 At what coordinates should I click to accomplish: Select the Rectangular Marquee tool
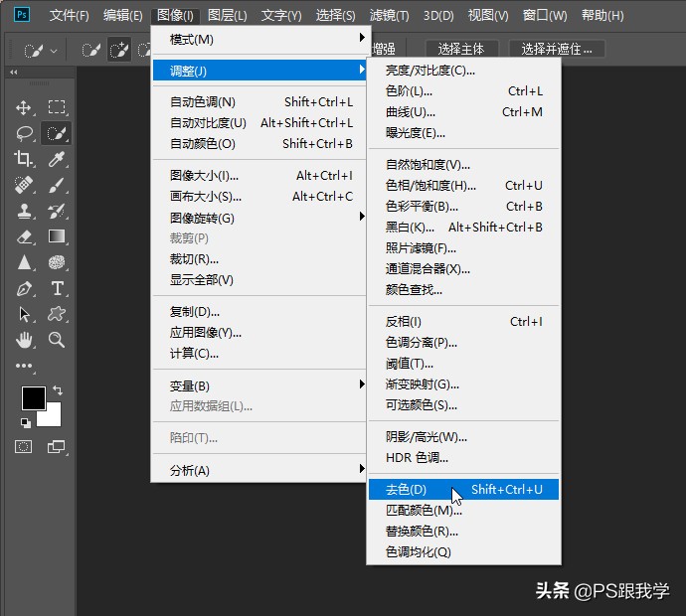(x=57, y=107)
